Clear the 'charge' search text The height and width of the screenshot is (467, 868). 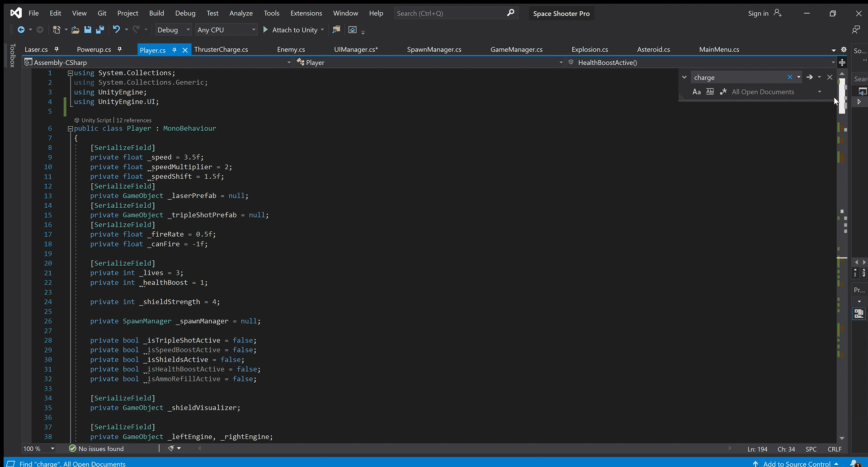[790, 77]
